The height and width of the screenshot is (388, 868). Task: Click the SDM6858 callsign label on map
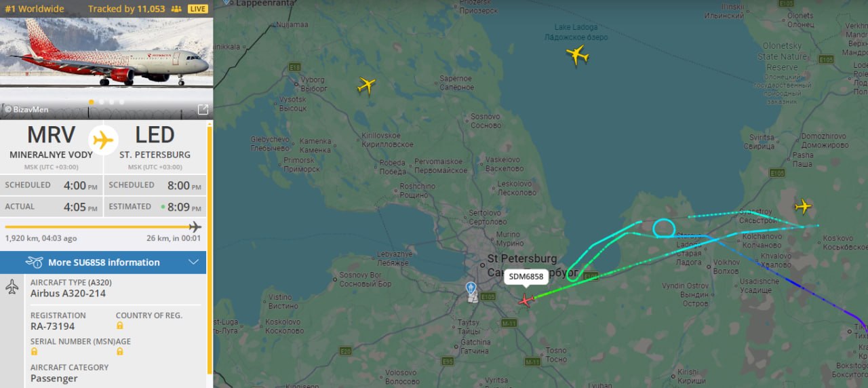pyautogui.click(x=526, y=276)
